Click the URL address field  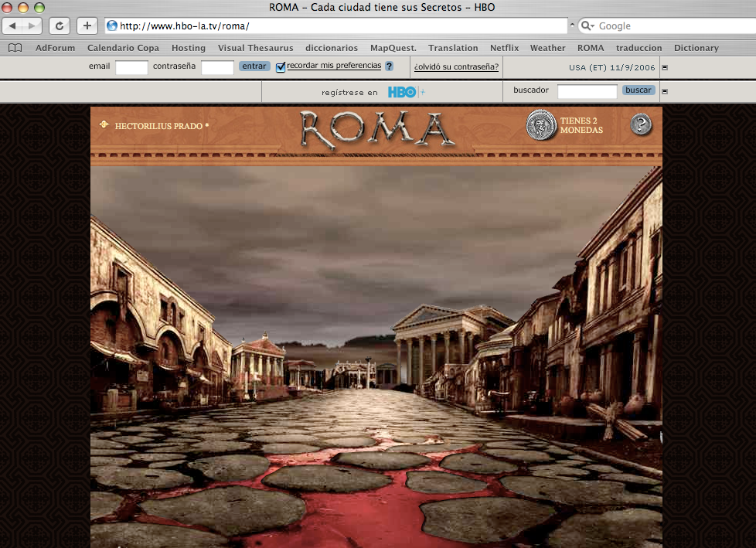pyautogui.click(x=336, y=26)
